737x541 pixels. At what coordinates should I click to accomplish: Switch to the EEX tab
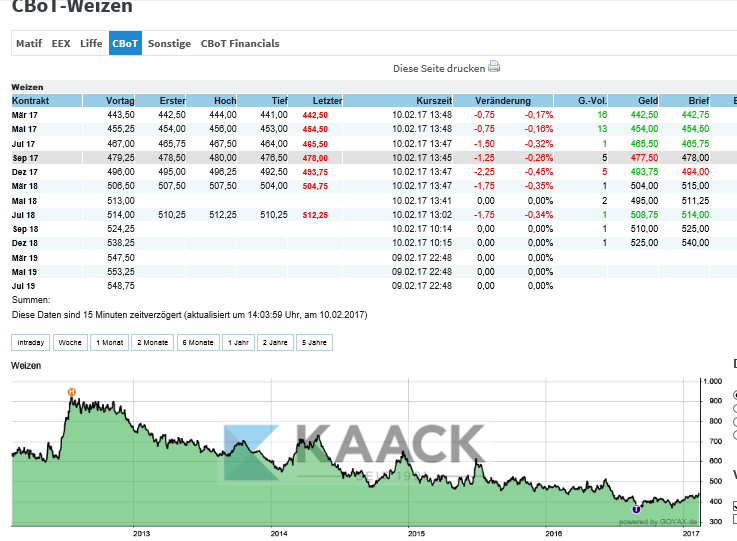61,44
